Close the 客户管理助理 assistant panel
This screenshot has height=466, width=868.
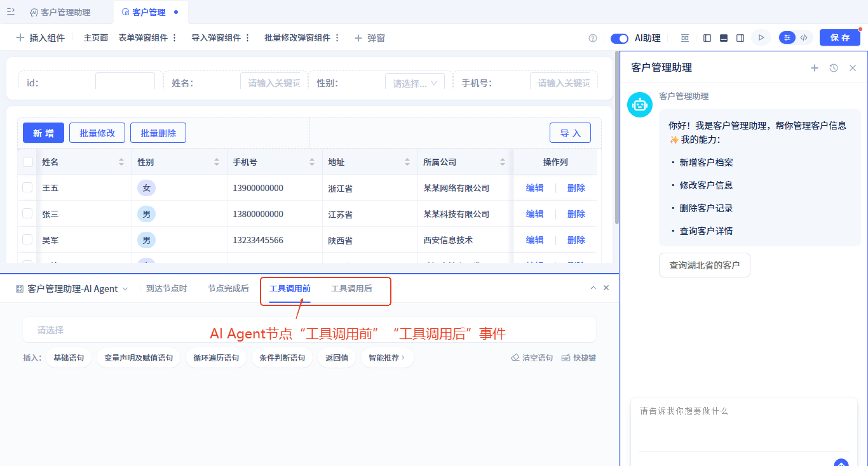(853, 68)
